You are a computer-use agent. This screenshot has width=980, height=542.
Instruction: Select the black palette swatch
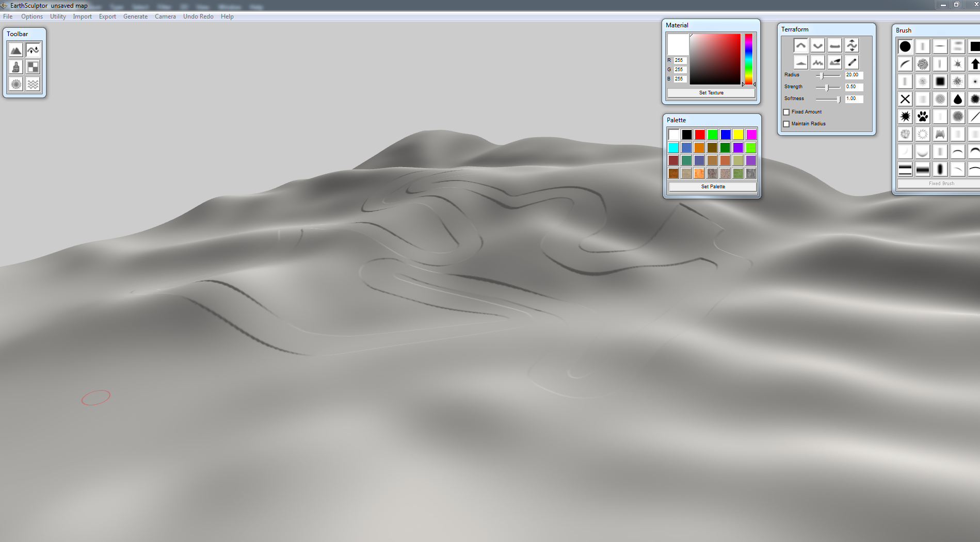tap(686, 135)
